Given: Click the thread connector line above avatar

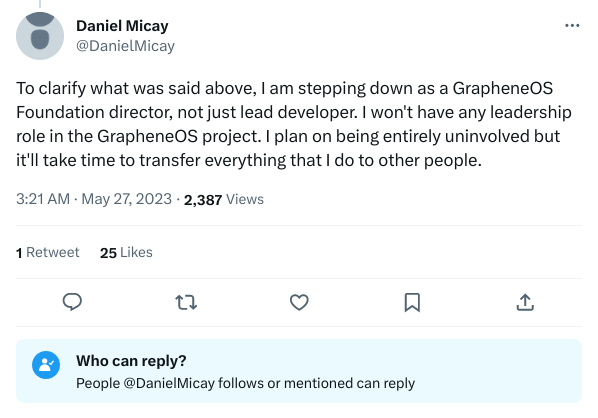Looking at the screenshot, I should click(x=40, y=4).
